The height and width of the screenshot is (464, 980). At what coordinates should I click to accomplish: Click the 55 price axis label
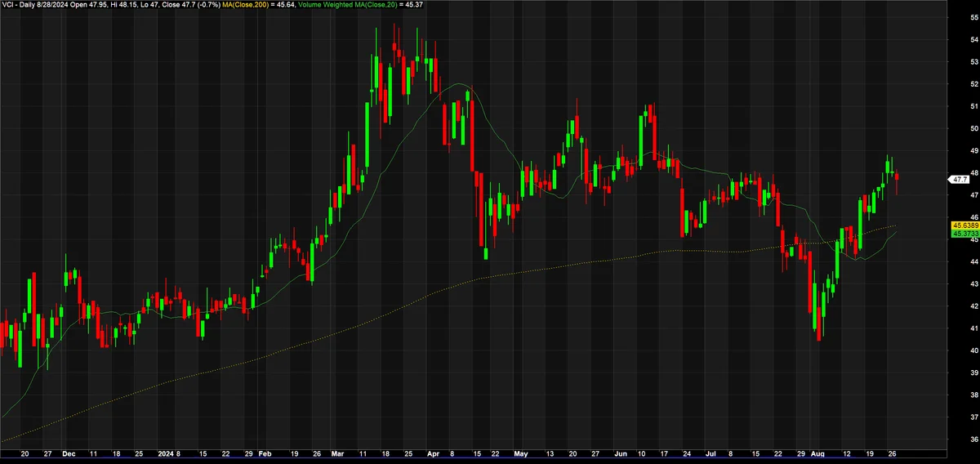(974, 17)
